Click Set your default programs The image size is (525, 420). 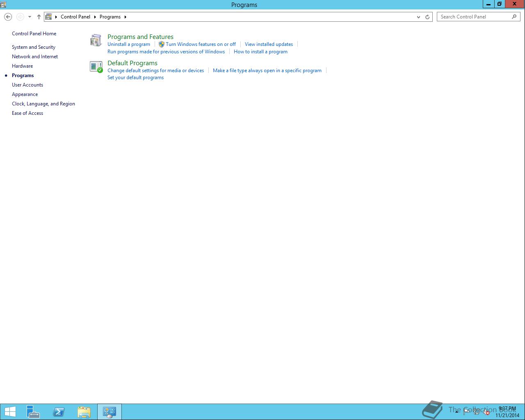click(135, 78)
